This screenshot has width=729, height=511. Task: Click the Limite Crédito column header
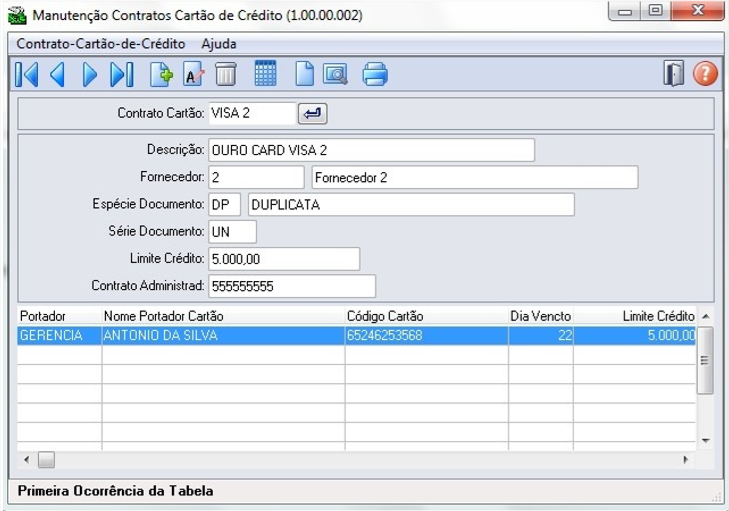pyautogui.click(x=635, y=316)
